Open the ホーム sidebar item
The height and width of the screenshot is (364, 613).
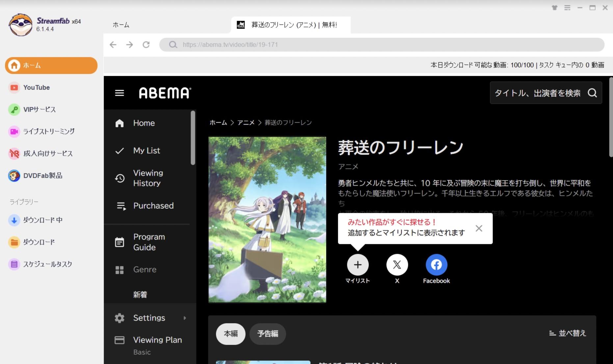click(x=51, y=65)
